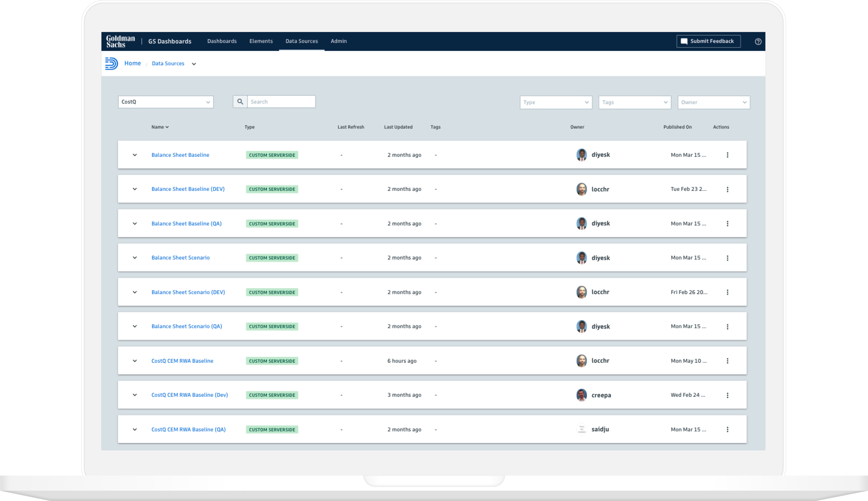Click the search magnifier icon

[x=240, y=101]
